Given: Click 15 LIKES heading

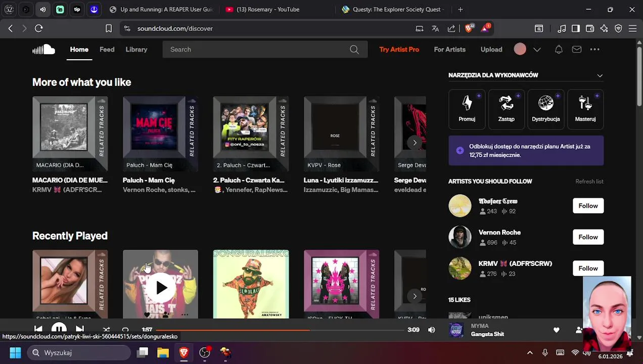Looking at the screenshot, I should point(460,300).
